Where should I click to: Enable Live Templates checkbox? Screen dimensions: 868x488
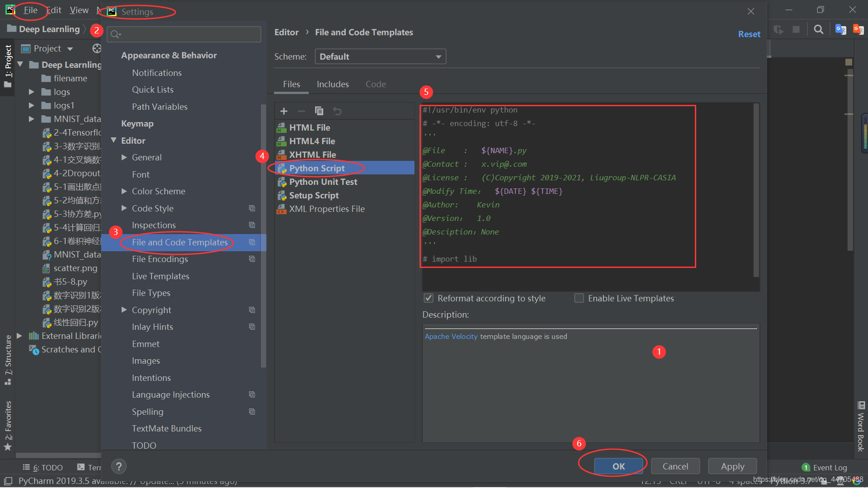578,298
